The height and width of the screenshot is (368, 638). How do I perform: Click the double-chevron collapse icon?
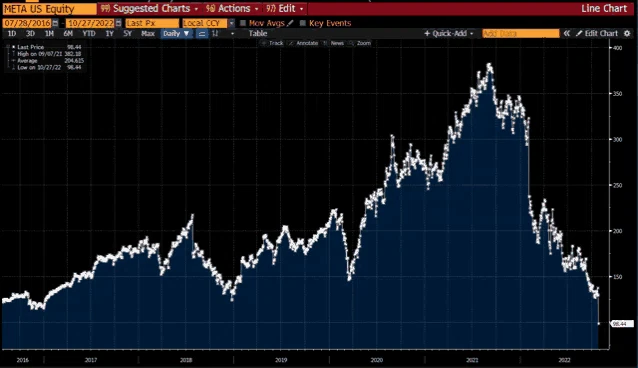tap(567, 33)
